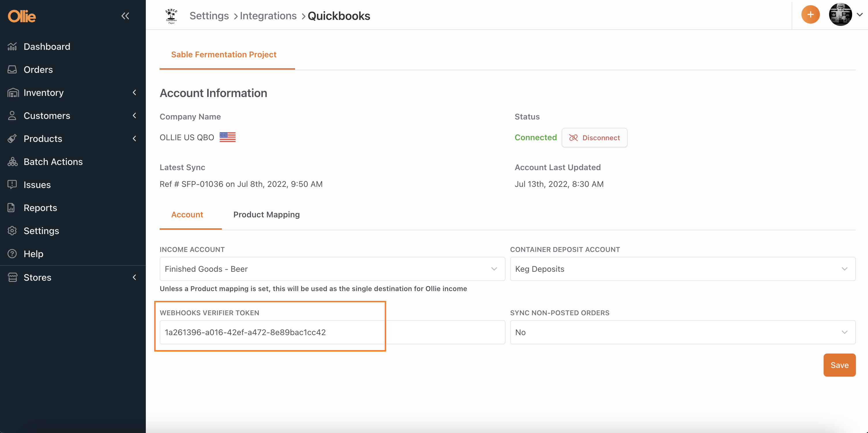Open the profile menu chevron
This screenshot has width=868, height=433.
[x=860, y=14]
